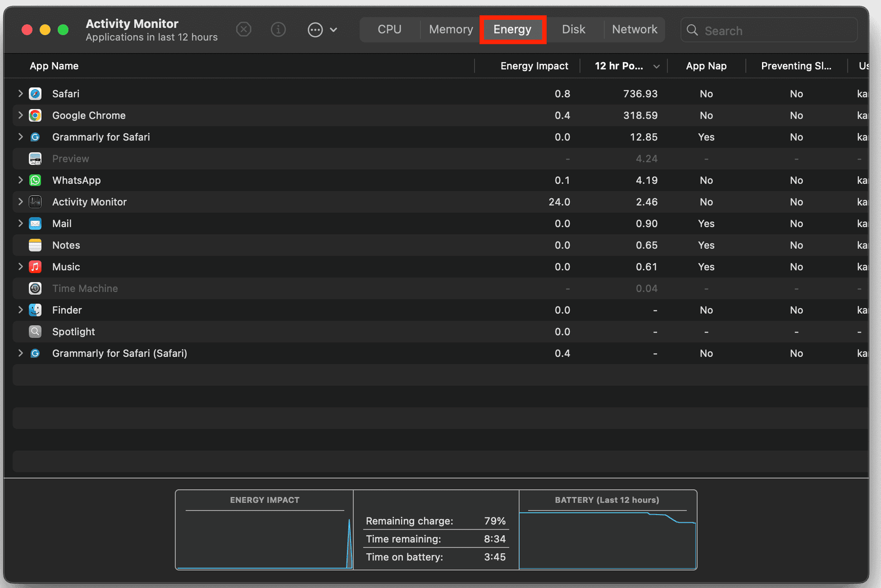
Task: Click into the Search field
Action: [769, 30]
